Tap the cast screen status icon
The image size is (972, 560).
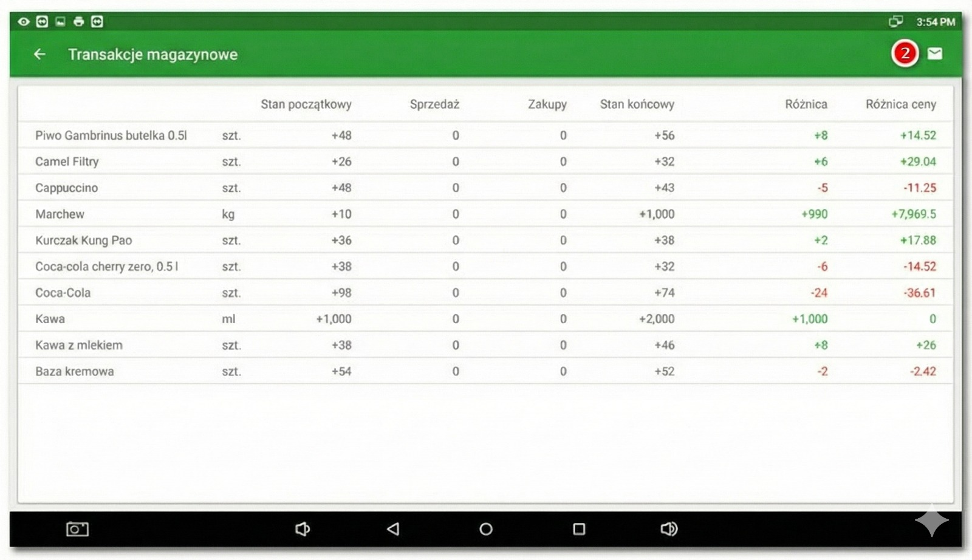click(895, 22)
